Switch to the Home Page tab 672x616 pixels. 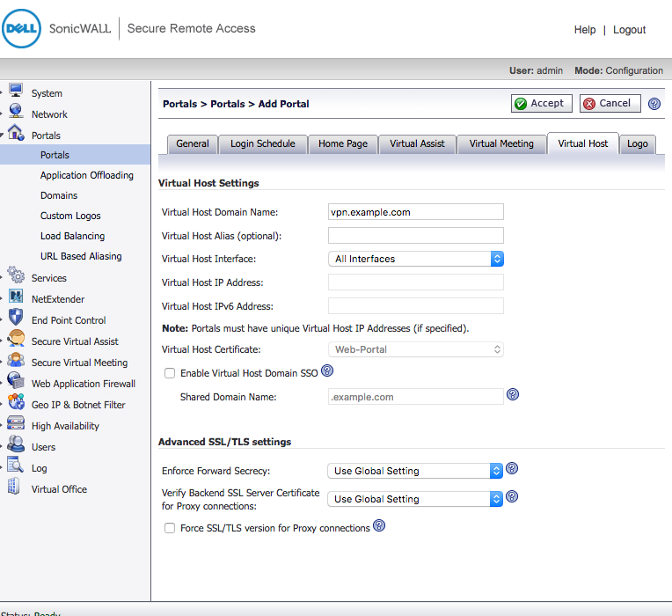click(343, 143)
